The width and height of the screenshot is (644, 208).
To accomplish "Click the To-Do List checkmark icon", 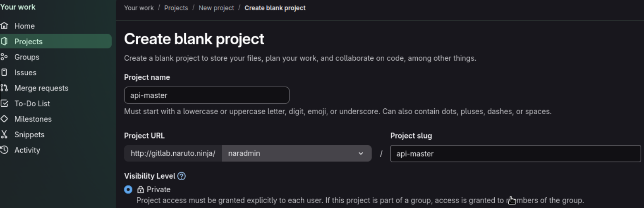I will point(4,103).
